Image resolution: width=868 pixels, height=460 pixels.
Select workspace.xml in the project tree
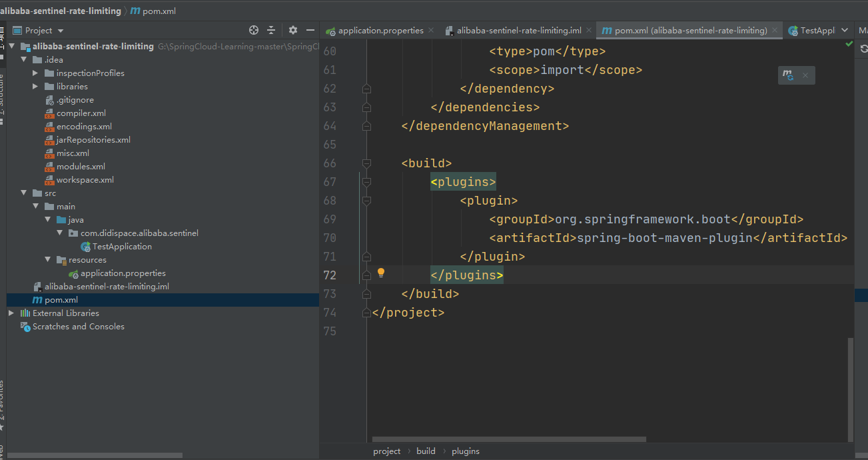click(85, 180)
